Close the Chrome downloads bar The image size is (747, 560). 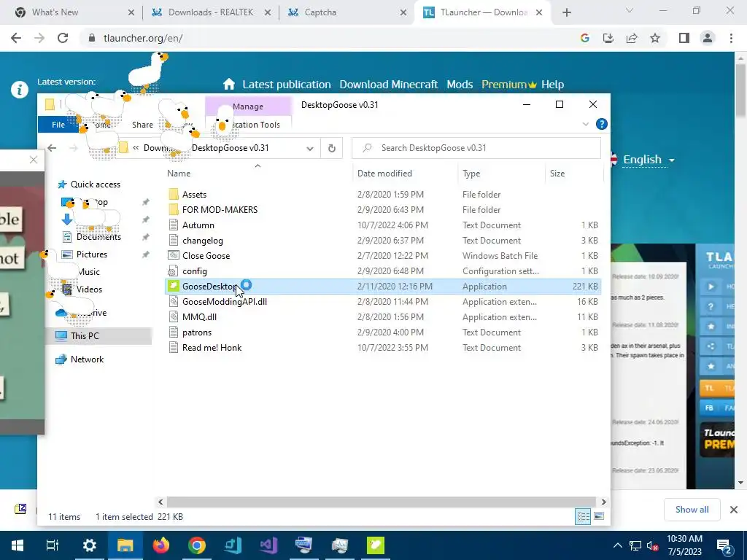[x=734, y=510]
